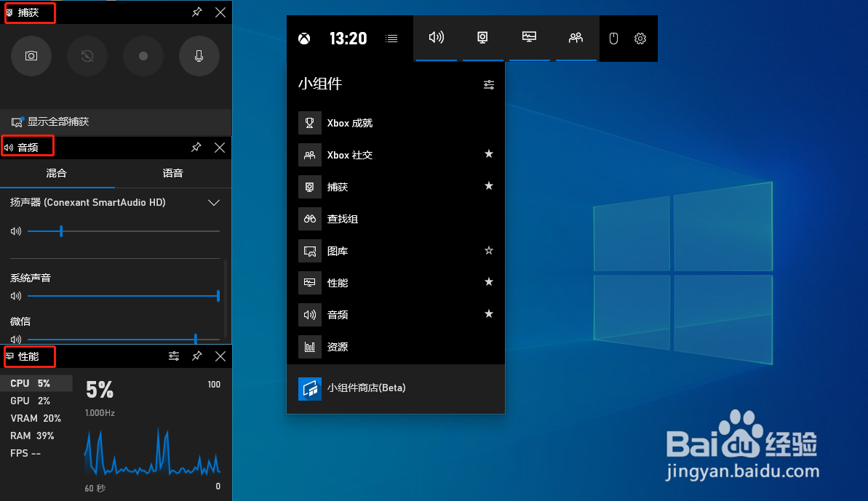This screenshot has width=868, height=501.
Task: Toggle the microphone in the capture panel
Action: [199, 56]
